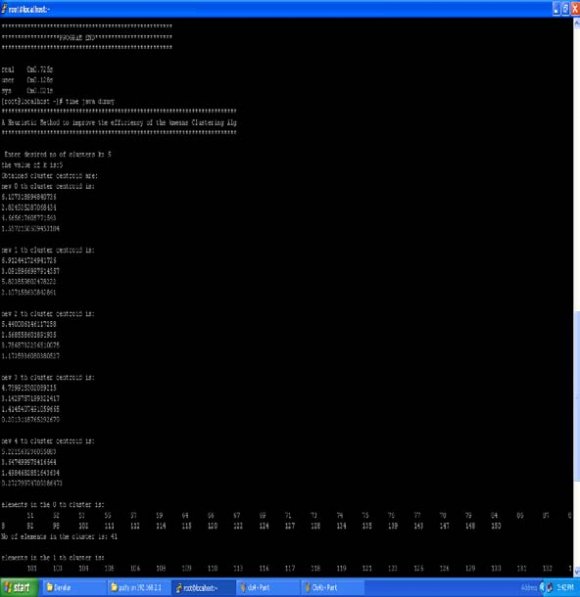Click the root@localhost title bar text
The width and height of the screenshot is (580, 597).
29,9
